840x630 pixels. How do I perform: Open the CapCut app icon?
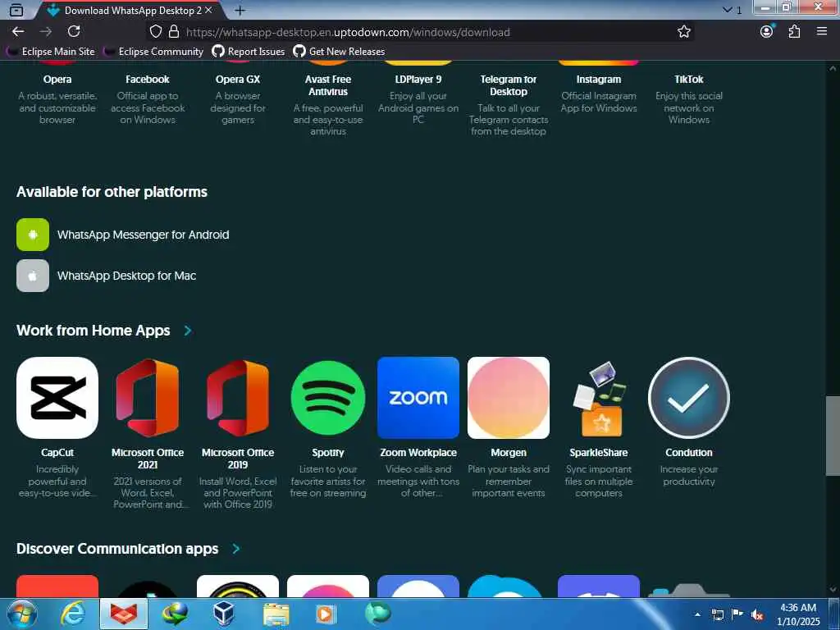point(57,398)
